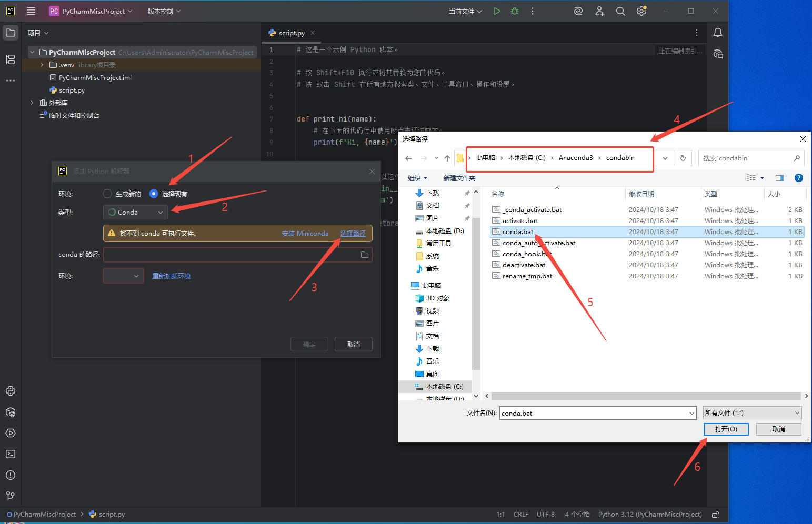Open the 所有文件 file type dropdown
The height and width of the screenshot is (524, 812).
click(752, 413)
